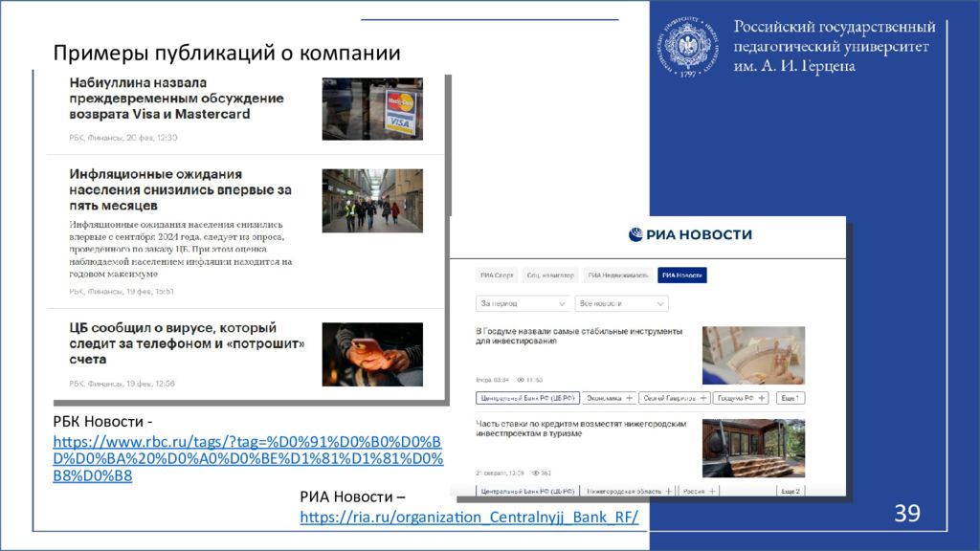Switch to the РИА Недвижимость tab
Image resolution: width=980 pixels, height=551 pixels.
(x=618, y=275)
